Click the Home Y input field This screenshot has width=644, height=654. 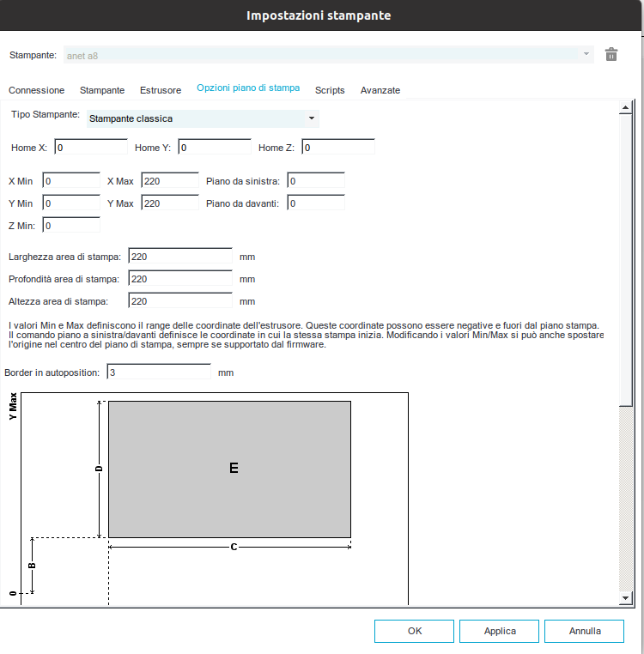215,147
